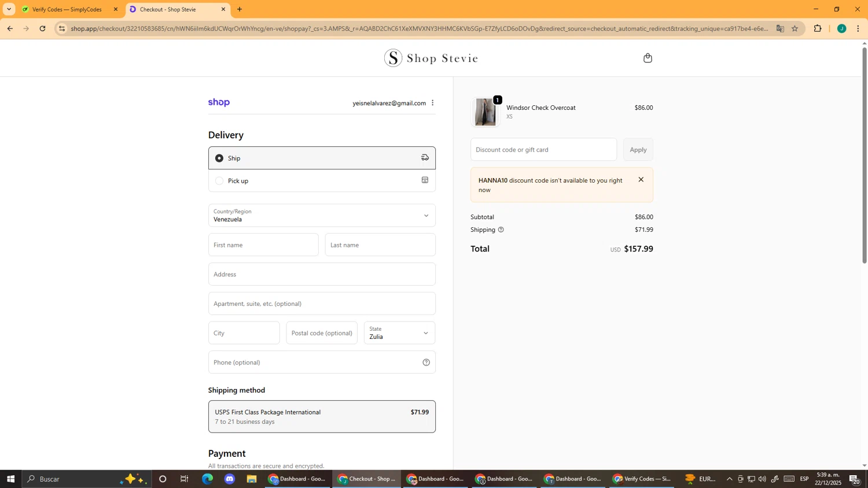Click the account email yeisnelalvarez@gmail.com
The width and height of the screenshot is (868, 488).
(389, 103)
